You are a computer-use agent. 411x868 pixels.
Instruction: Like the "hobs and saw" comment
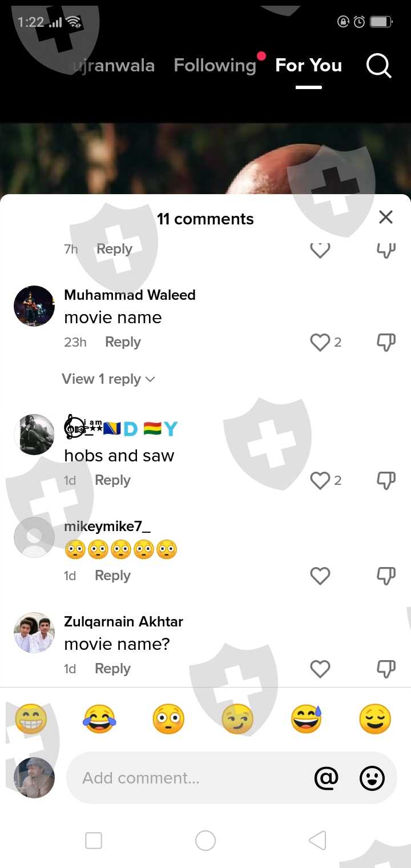[x=320, y=480]
